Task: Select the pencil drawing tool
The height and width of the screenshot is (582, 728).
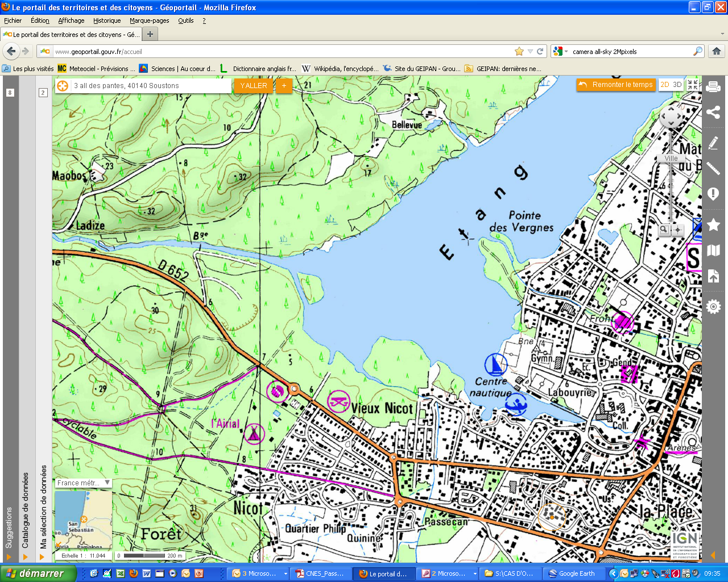Action: click(713, 142)
